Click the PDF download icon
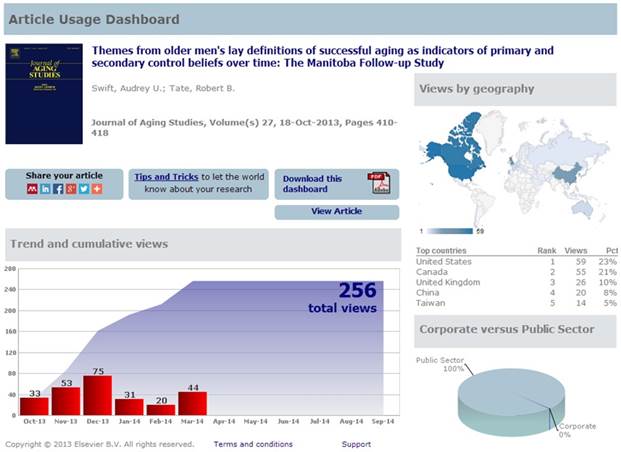The width and height of the screenshot is (621, 452). (379, 183)
